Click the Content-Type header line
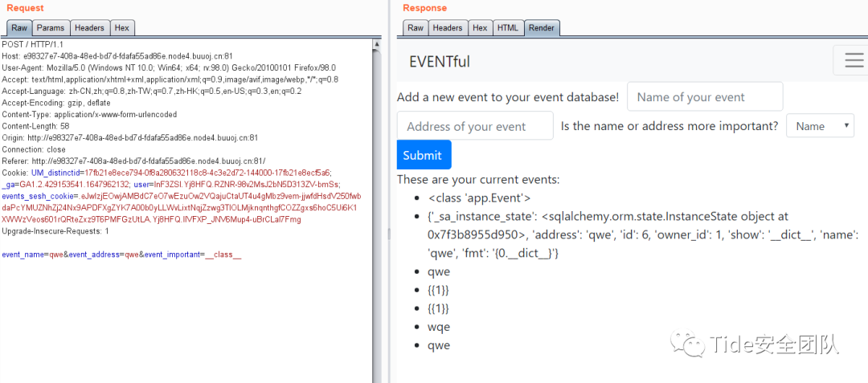The image size is (868, 383). coord(89,114)
